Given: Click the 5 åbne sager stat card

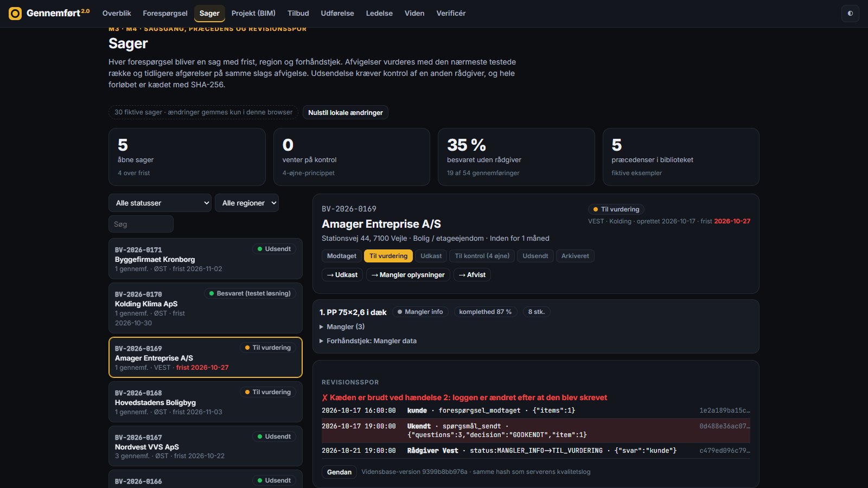Looking at the screenshot, I should [187, 157].
